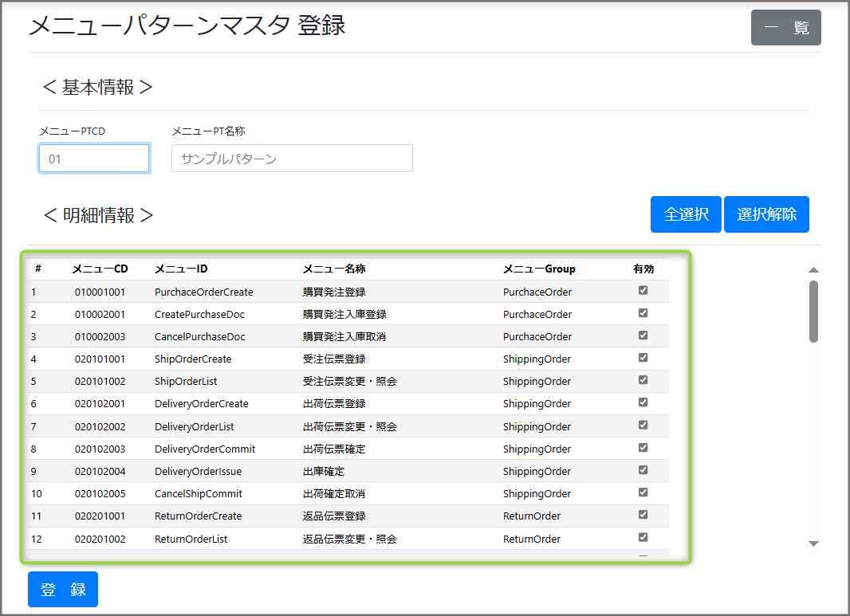850x616 pixels.
Task: Toggle 有効 checkbox for CancelPurchaseDoc
Action: [x=643, y=335]
